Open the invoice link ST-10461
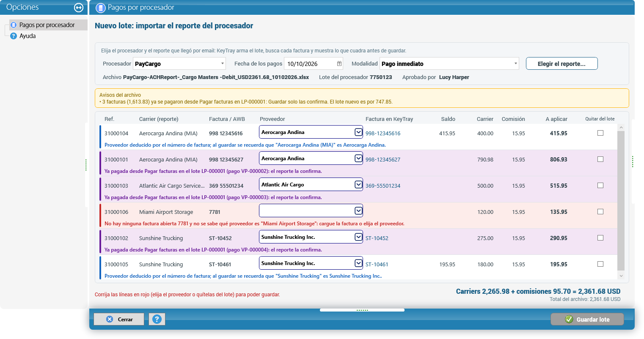644x339 pixels. coord(377,264)
